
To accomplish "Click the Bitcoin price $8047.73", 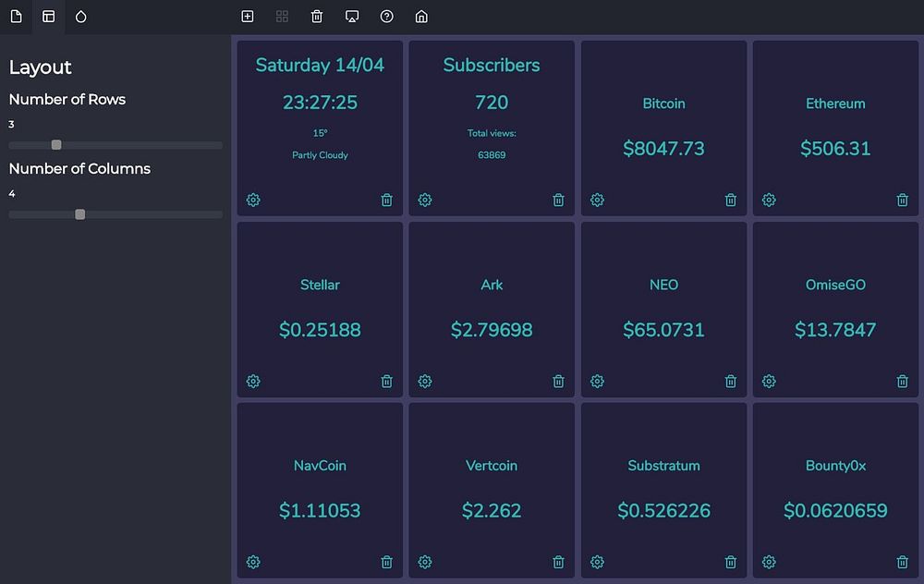I will coord(663,149).
